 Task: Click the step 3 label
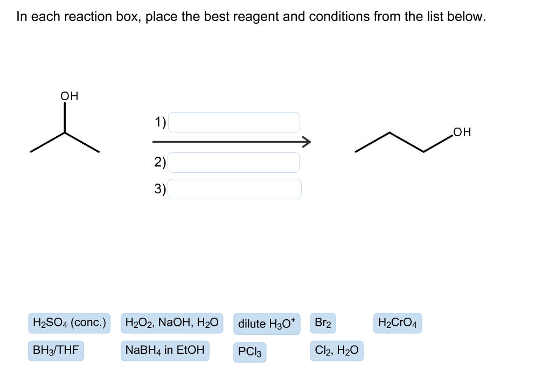[159, 188]
